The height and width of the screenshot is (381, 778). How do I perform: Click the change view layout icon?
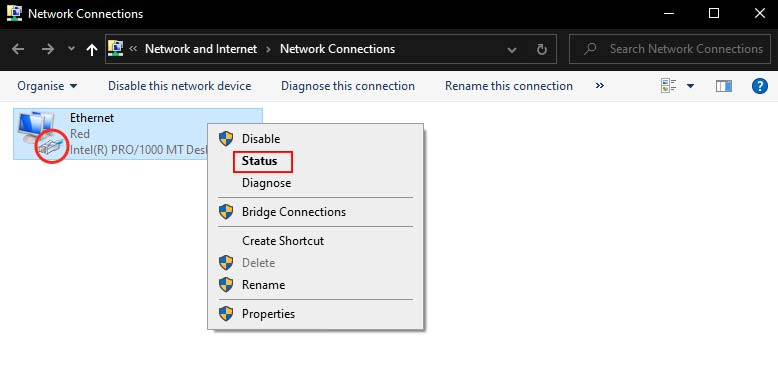(x=669, y=86)
